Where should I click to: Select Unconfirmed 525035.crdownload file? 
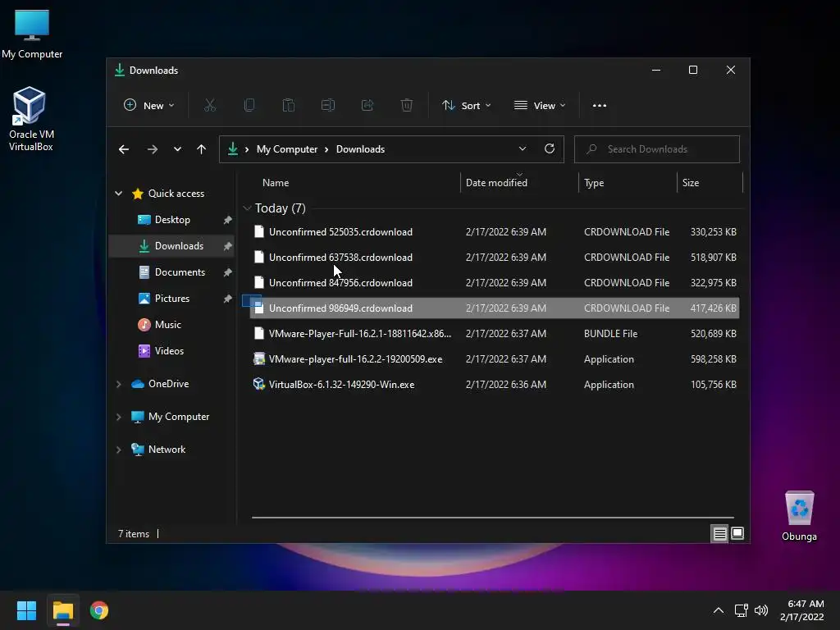coord(495,232)
